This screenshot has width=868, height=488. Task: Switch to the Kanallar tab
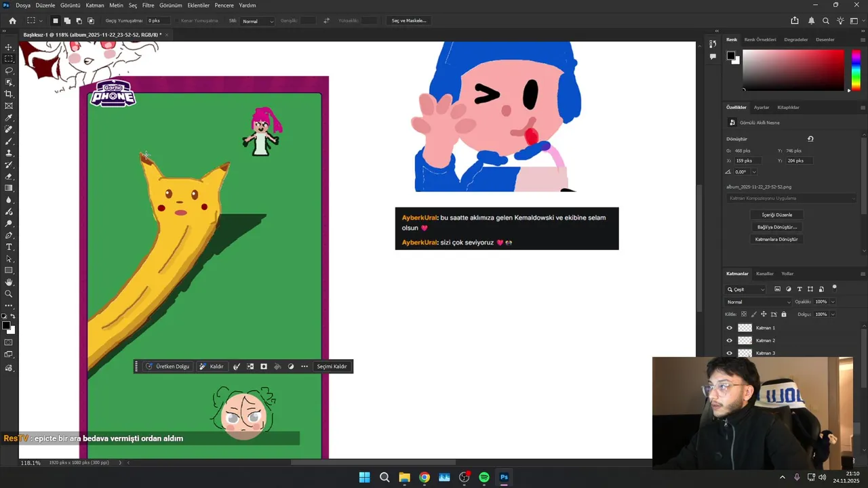[x=765, y=274]
